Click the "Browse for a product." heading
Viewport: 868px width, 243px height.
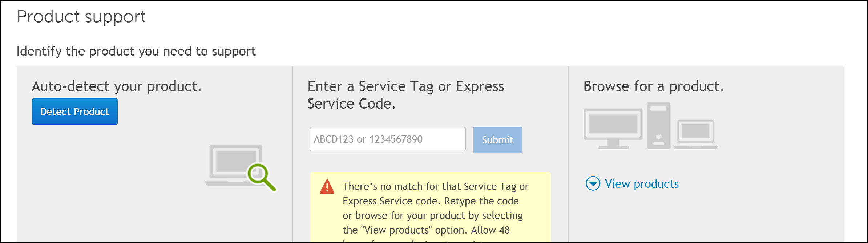(653, 86)
